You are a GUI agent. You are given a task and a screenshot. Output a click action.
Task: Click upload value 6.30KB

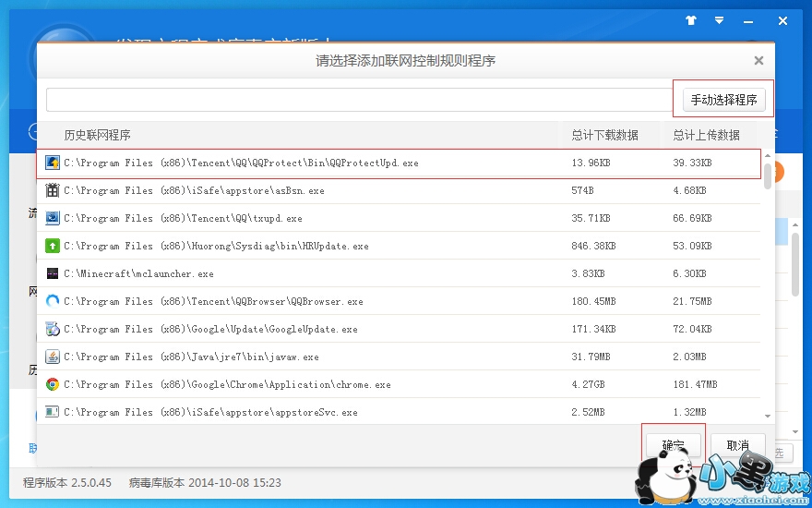689,273
